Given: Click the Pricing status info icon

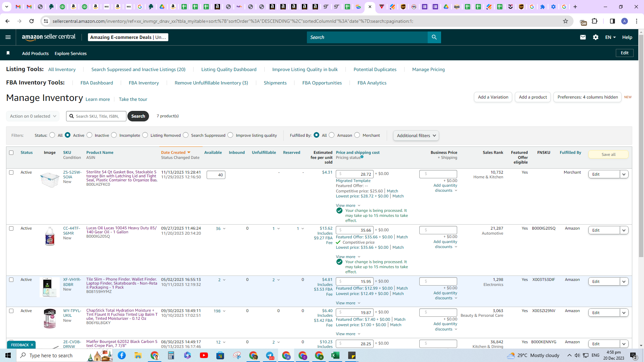Looking at the screenshot, I should pyautogui.click(x=362, y=157).
